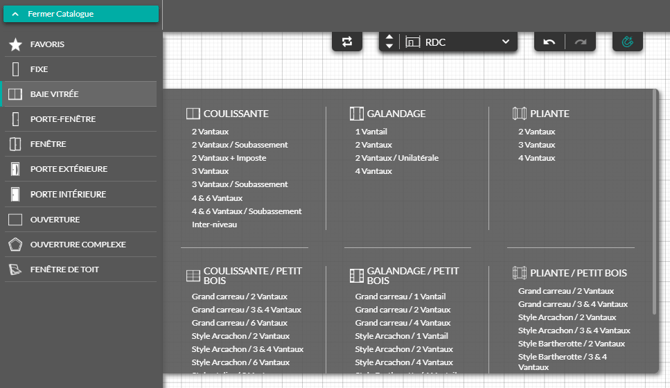Click the Pliante / Petit Bois icon
This screenshot has height=388, width=670.
point(519,273)
